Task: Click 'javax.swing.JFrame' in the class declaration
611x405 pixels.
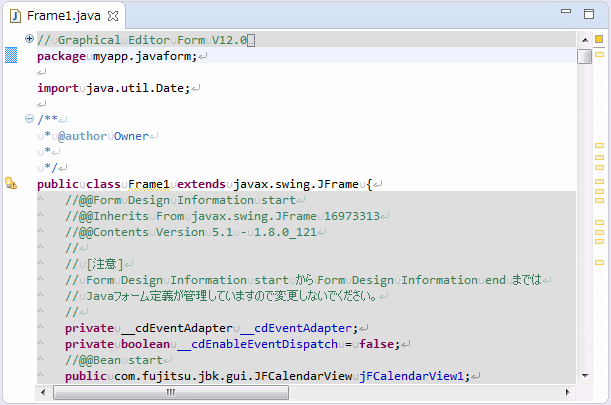Action: click(x=296, y=184)
